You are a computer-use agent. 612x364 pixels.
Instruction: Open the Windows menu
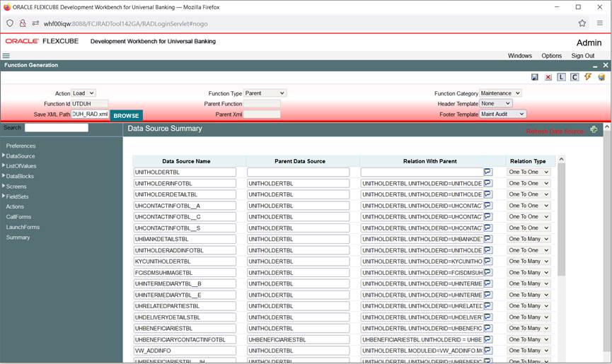519,56
